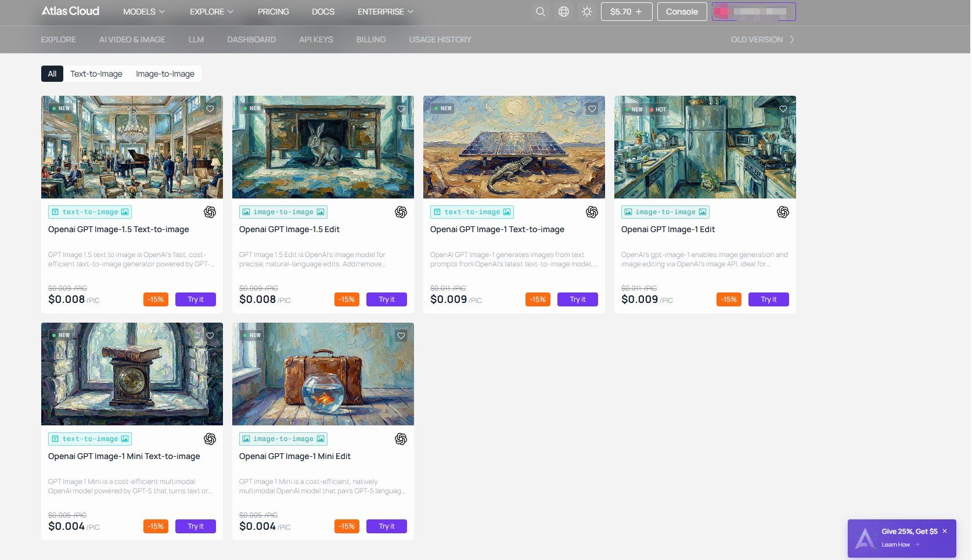Open the BILLING section
972x560 pixels.
370,39
